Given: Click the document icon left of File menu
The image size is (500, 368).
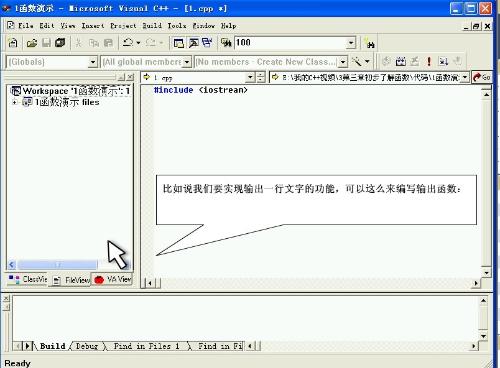Looking at the screenshot, I should click(11, 25).
